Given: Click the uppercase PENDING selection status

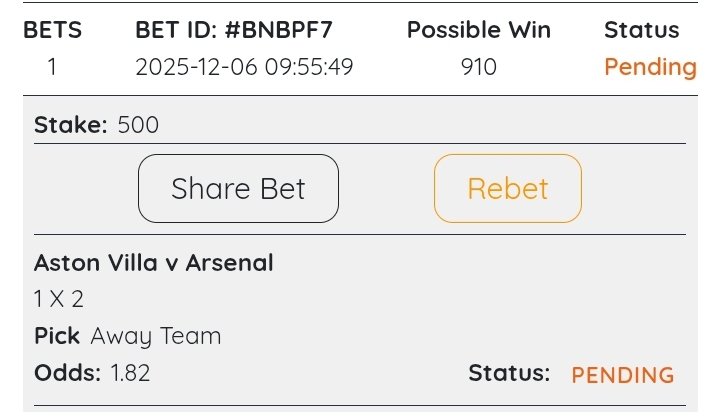Looking at the screenshot, I should coord(622,375).
